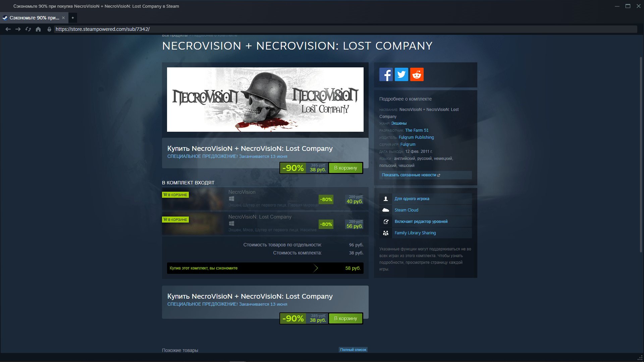
Task: Click the 'Fulqrum' series link
Action: point(408,144)
